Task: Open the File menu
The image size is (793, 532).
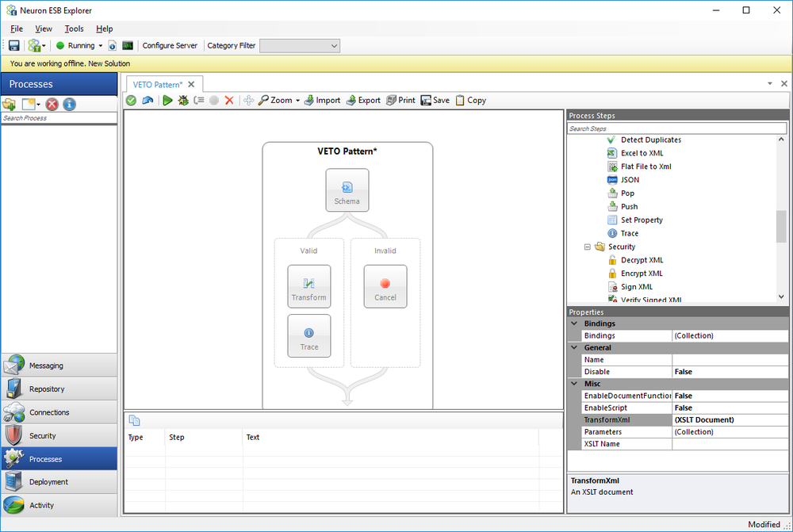Action: point(17,29)
